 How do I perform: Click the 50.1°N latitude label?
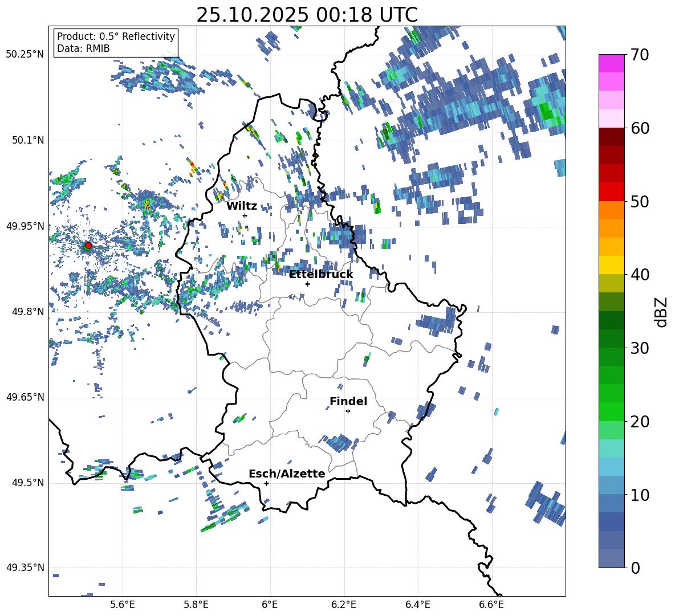pos(27,141)
